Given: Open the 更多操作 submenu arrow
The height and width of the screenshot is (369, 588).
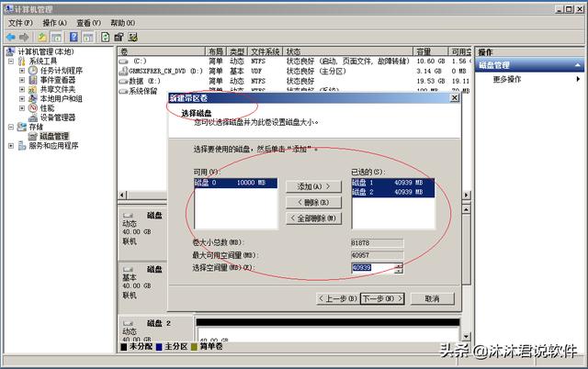Looking at the screenshot, I should (578, 79).
